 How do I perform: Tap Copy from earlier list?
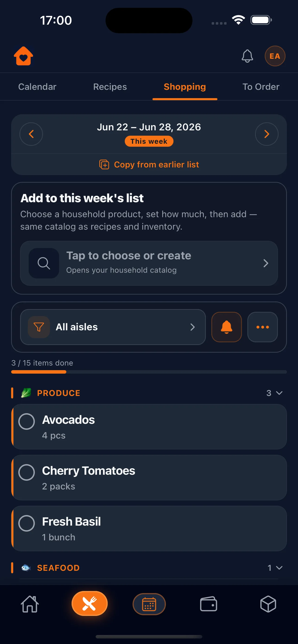149,165
